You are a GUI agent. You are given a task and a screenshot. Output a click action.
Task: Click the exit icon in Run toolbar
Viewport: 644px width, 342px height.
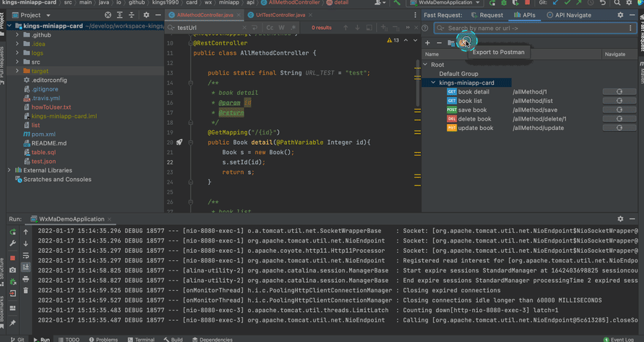12,293
